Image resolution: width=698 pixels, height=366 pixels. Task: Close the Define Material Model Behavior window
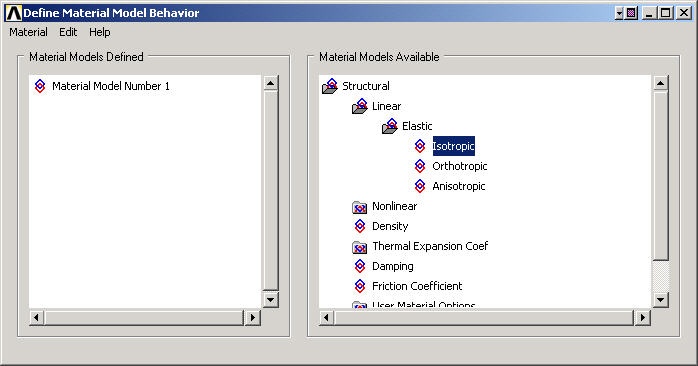coord(683,13)
